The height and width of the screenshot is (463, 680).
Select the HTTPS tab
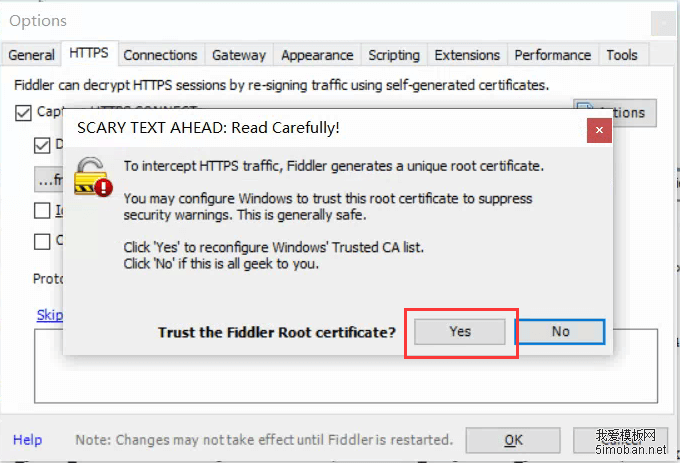click(89, 53)
